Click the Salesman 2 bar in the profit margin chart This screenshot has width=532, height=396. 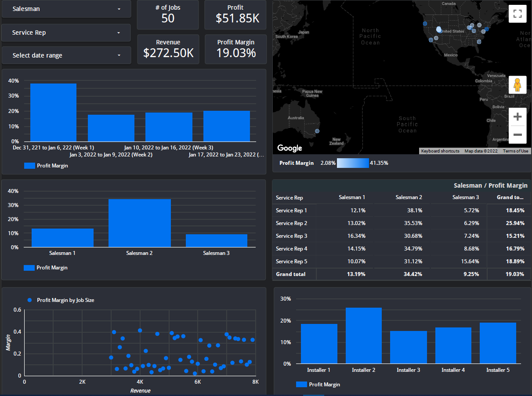139,222
